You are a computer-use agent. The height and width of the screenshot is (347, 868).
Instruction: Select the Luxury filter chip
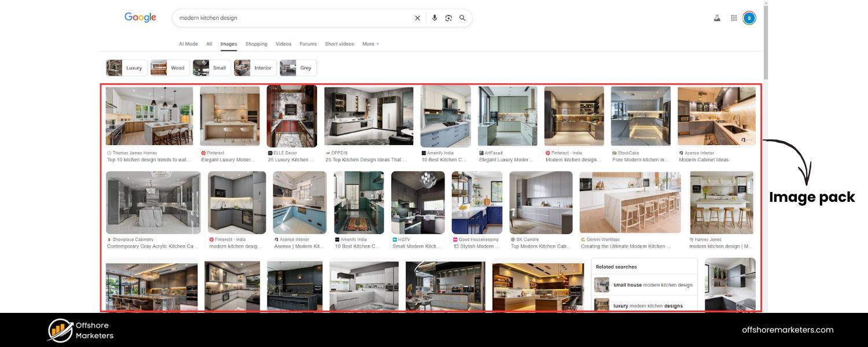[127, 68]
